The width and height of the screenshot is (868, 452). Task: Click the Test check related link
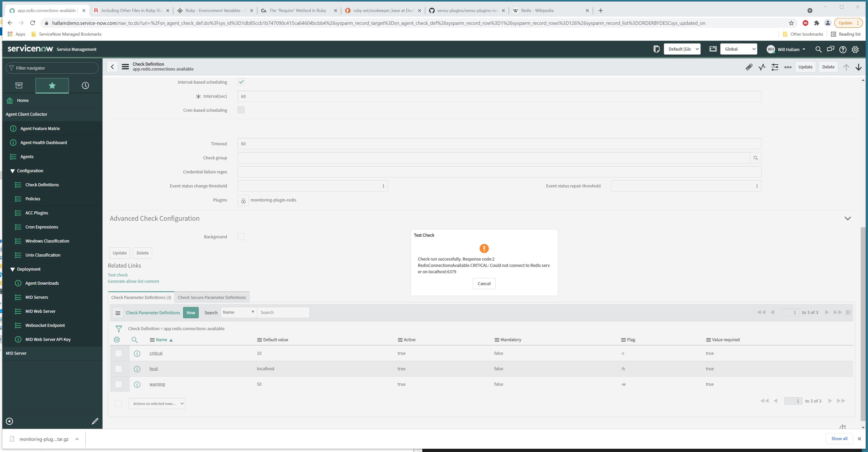pos(117,275)
